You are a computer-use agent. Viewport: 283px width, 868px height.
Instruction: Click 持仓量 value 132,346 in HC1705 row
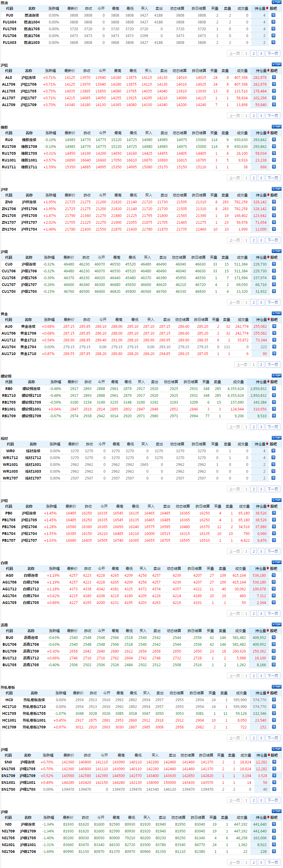click(x=259, y=713)
